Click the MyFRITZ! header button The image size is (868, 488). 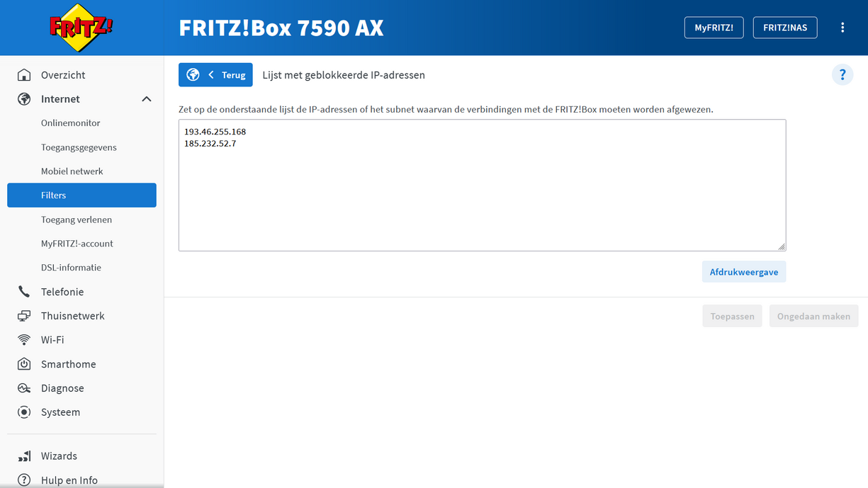[x=714, y=28]
